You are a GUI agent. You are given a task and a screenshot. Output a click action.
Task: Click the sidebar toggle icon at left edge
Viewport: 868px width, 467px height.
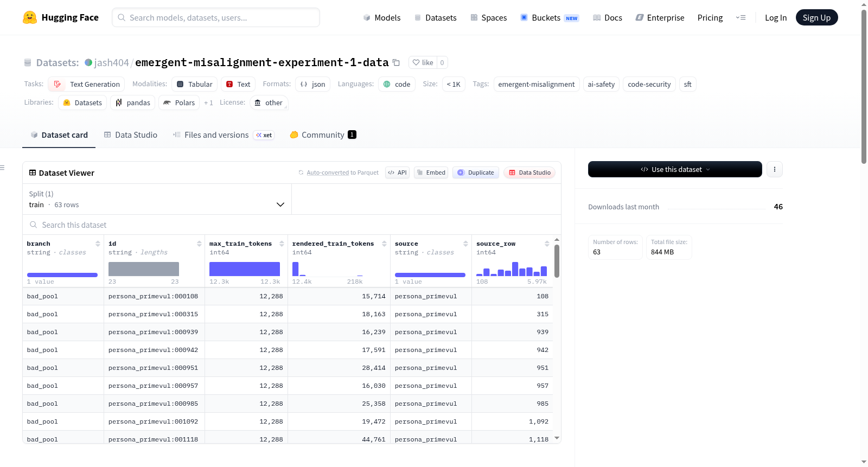pyautogui.click(x=3, y=168)
